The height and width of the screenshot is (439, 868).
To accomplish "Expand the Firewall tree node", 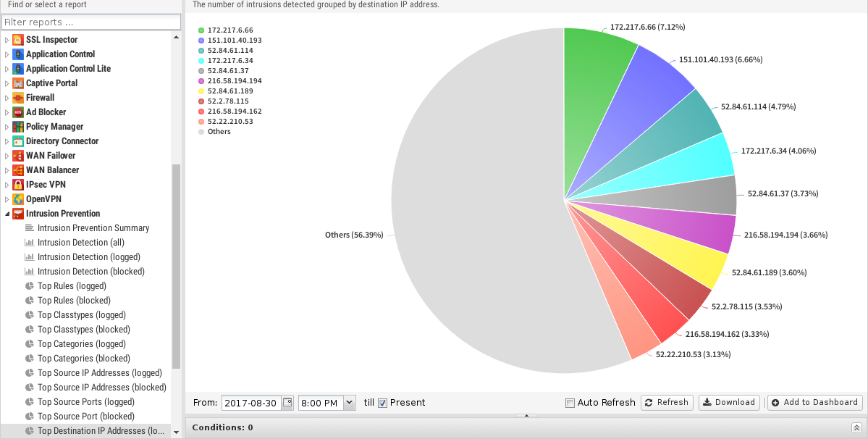I will pyautogui.click(x=7, y=97).
